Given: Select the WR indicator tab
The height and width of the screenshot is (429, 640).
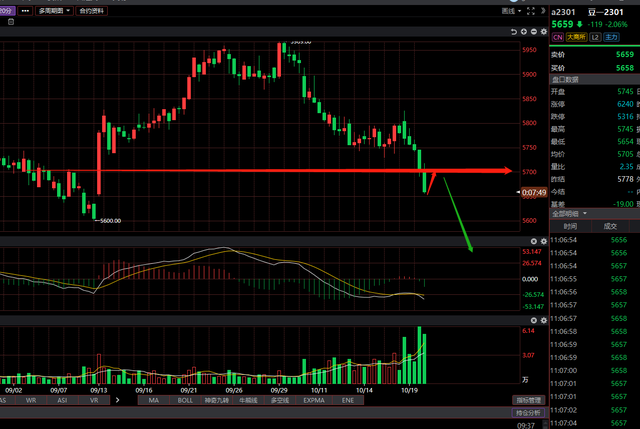Looking at the screenshot, I should click(31, 400).
